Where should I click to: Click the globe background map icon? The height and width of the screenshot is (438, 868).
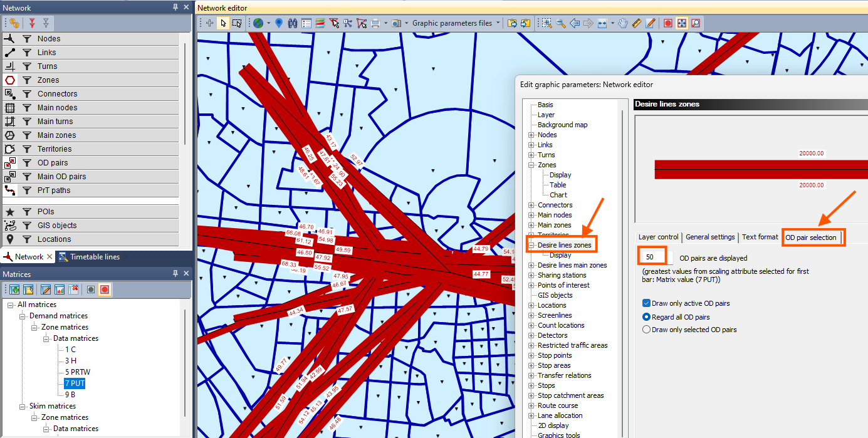pyautogui.click(x=258, y=23)
